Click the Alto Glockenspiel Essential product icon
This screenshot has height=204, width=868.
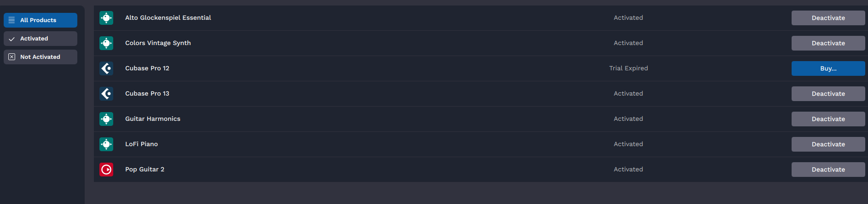[x=106, y=18]
